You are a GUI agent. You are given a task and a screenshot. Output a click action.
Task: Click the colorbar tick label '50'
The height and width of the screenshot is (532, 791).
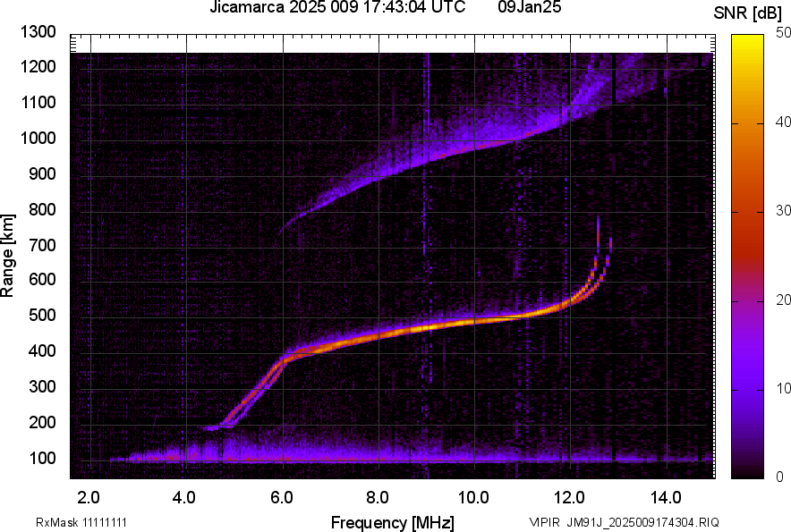pyautogui.click(x=784, y=33)
